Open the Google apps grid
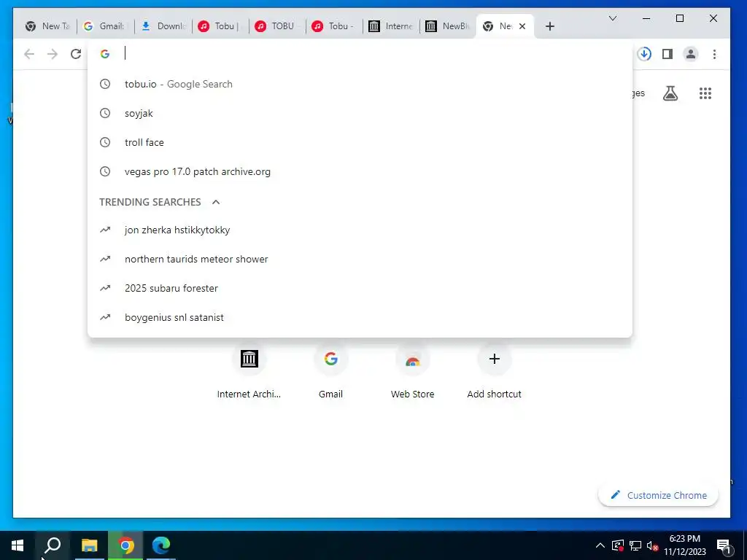Screen dimensions: 747x560 tap(705, 93)
